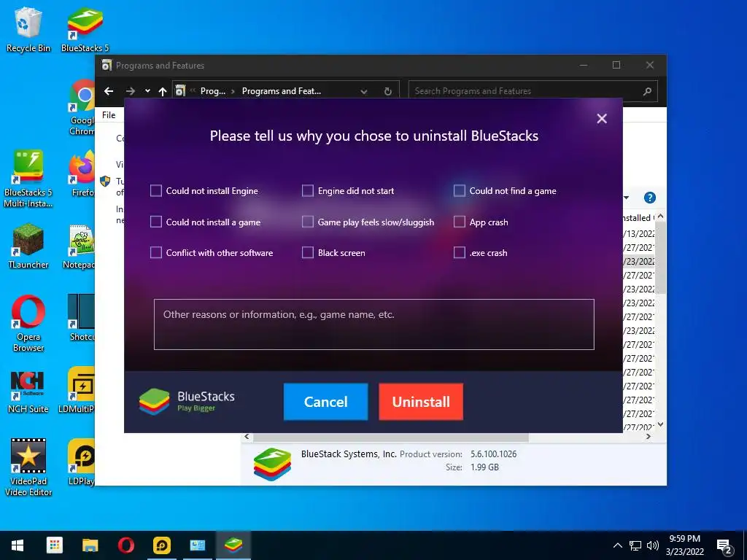The image size is (747, 560).
Task: Select 'Could not find a game' checkbox
Action: coord(460,191)
